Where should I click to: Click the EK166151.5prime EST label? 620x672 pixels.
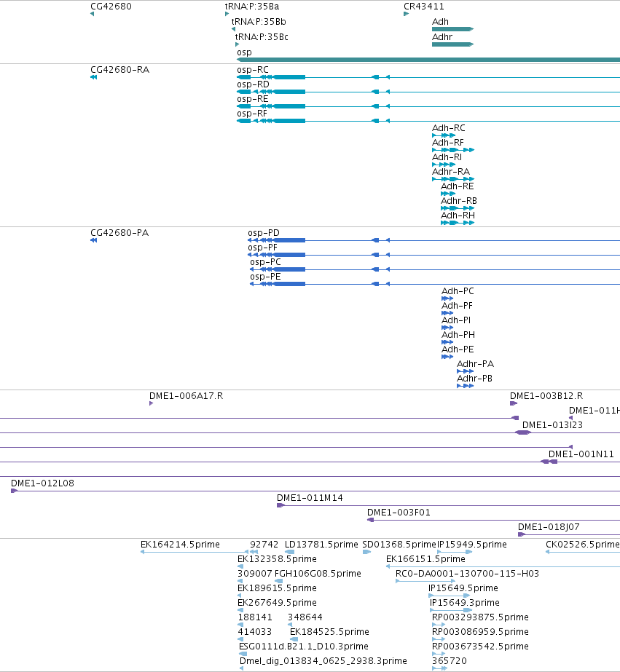click(x=425, y=559)
